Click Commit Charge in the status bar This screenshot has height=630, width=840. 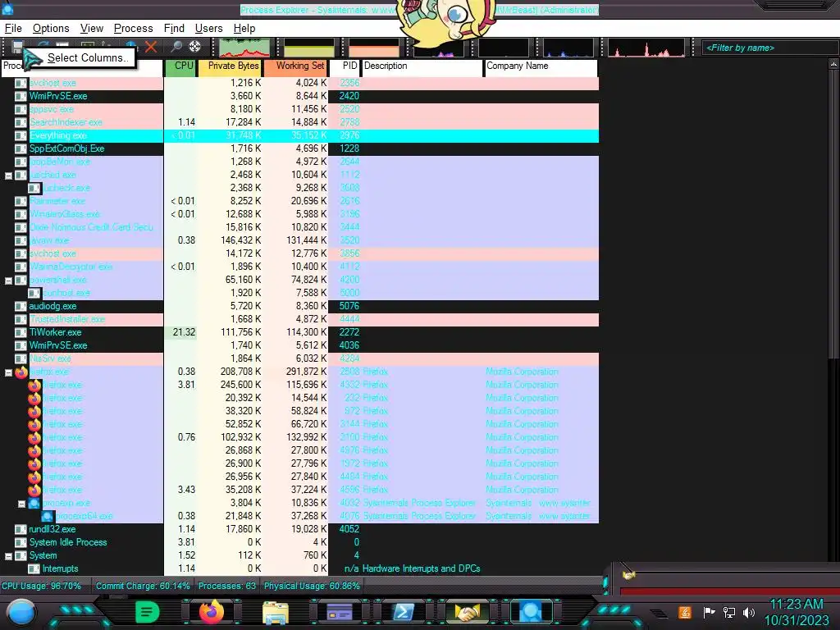[x=143, y=586]
